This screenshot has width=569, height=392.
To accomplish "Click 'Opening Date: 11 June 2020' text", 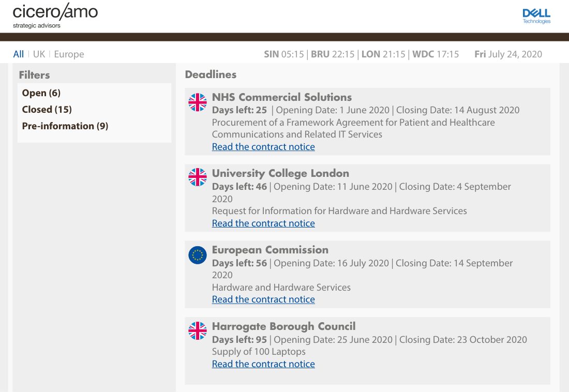I will pyautogui.click(x=333, y=187).
